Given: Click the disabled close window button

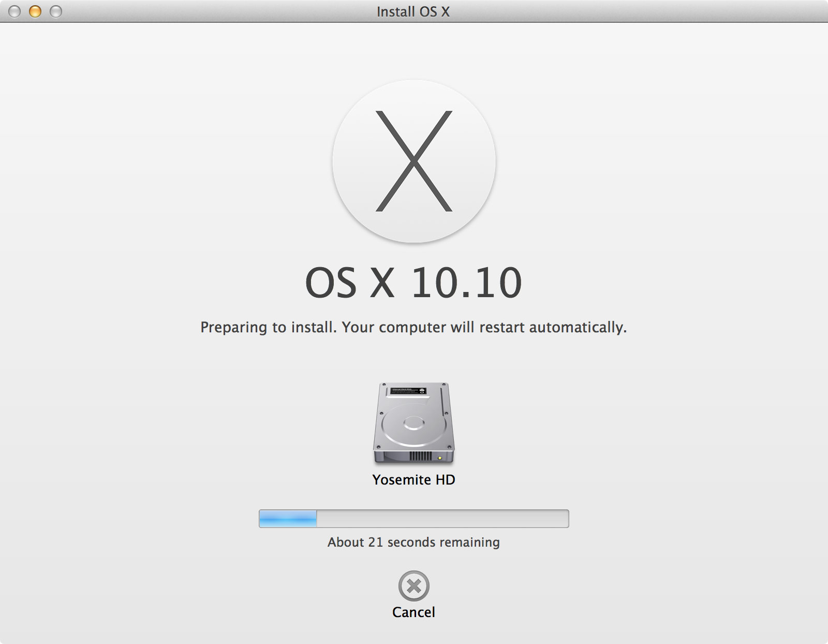Looking at the screenshot, I should point(14,11).
